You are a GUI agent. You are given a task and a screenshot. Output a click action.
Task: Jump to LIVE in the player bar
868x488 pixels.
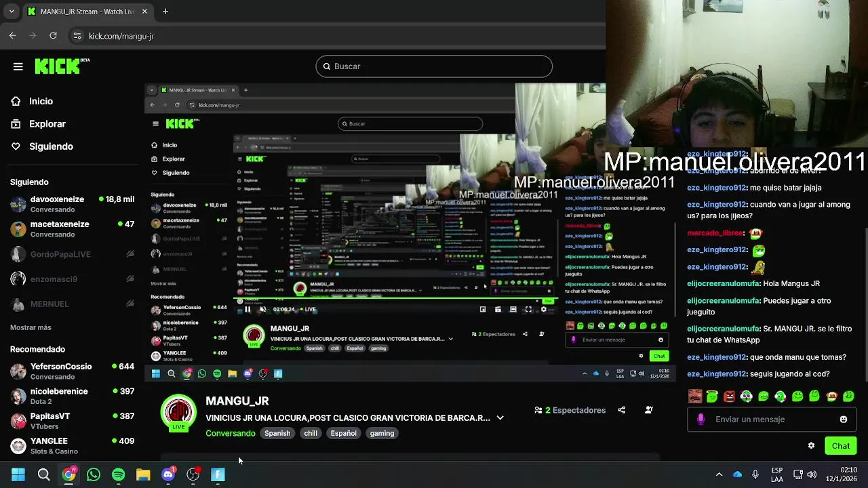coord(308,309)
